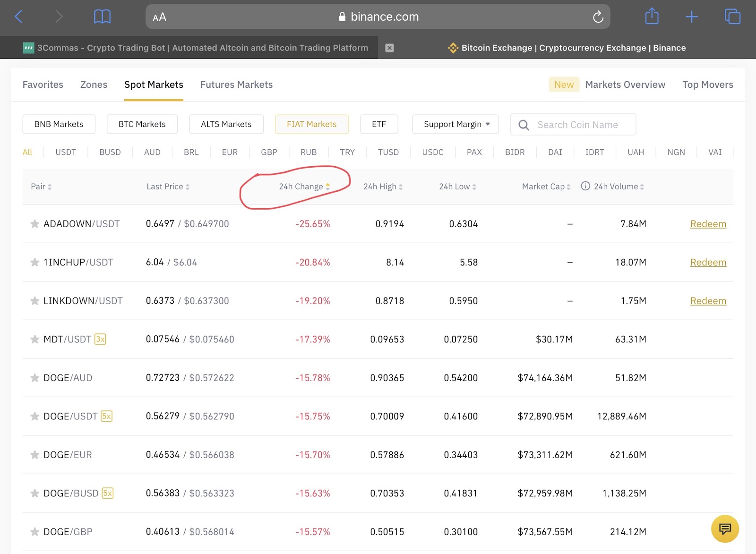Open the DOGE/GBP pair row
This screenshot has height=554, width=756.
(x=378, y=532)
